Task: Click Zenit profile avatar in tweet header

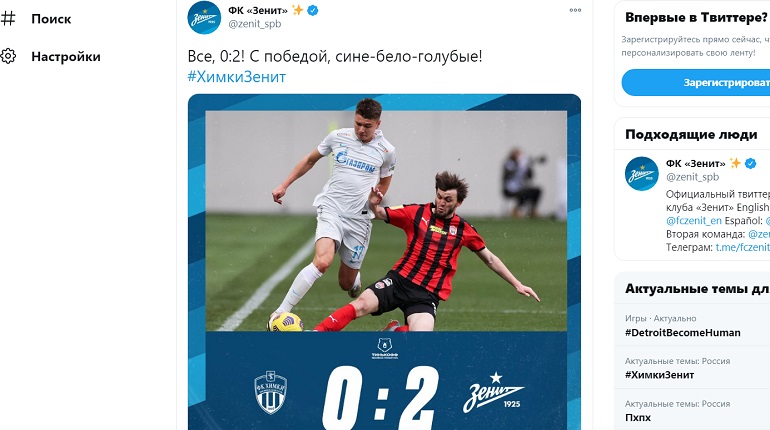Action: click(x=204, y=18)
